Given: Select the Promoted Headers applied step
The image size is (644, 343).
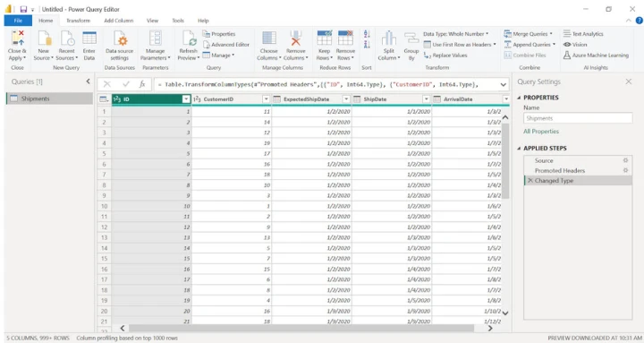Looking at the screenshot, I should 578,170.
